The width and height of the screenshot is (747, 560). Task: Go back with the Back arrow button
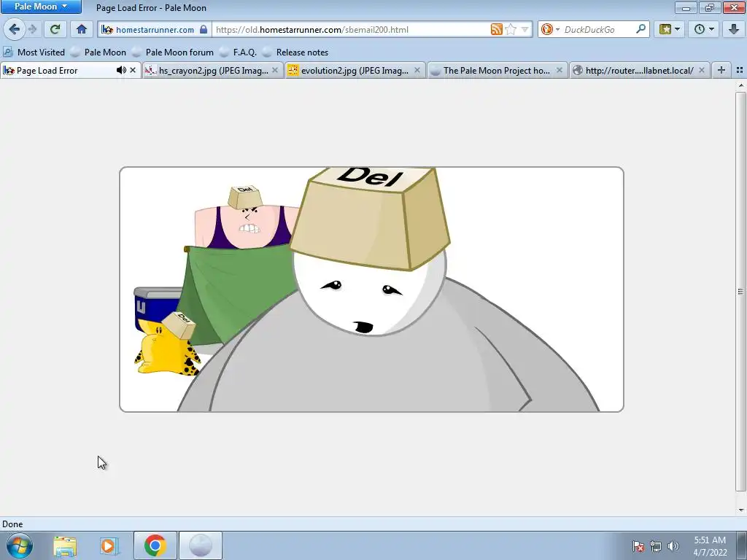pos(15,29)
